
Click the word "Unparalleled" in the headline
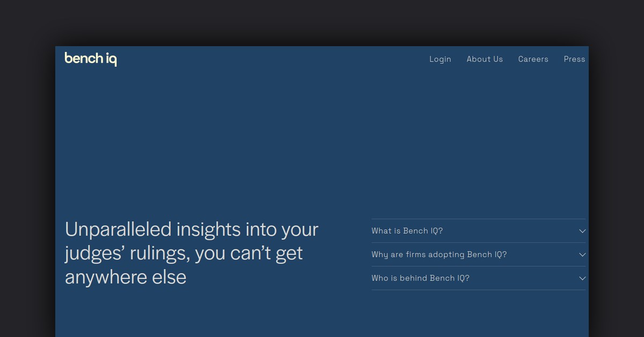click(x=118, y=230)
